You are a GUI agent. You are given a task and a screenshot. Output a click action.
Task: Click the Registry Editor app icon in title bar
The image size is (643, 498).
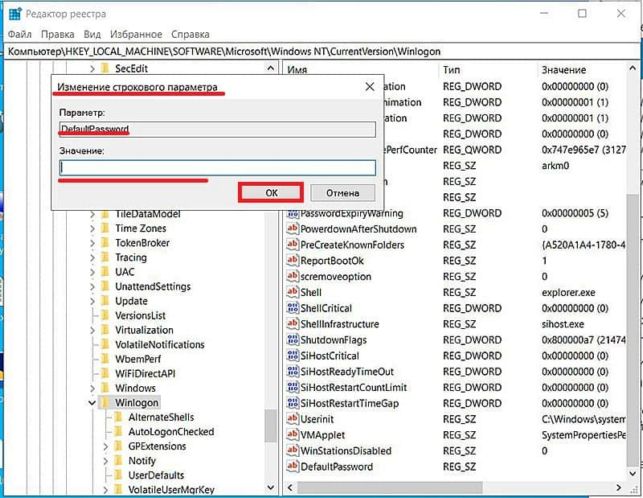[15, 14]
